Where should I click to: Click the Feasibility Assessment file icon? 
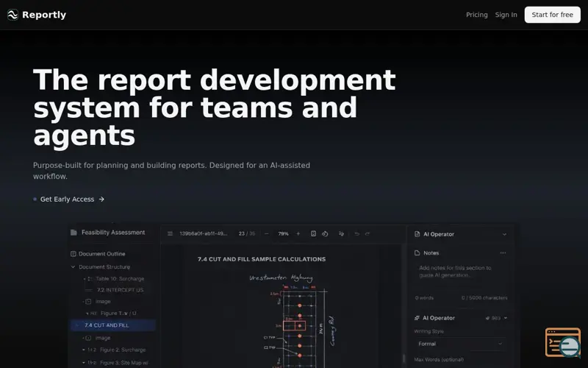[x=74, y=233]
